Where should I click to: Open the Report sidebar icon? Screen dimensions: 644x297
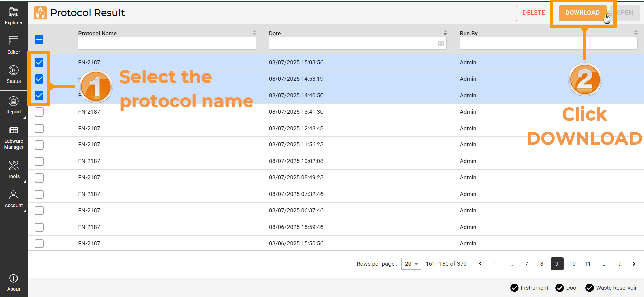[x=13, y=105]
